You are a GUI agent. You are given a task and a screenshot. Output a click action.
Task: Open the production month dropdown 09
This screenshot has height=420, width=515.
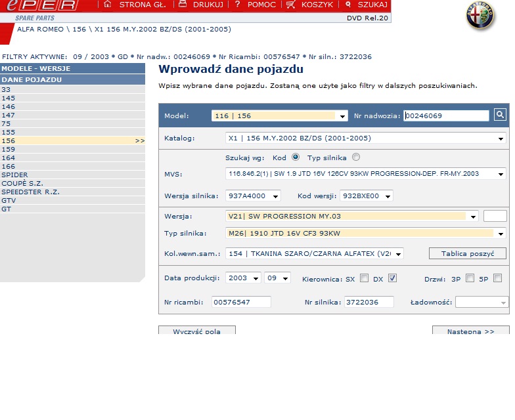click(277, 278)
